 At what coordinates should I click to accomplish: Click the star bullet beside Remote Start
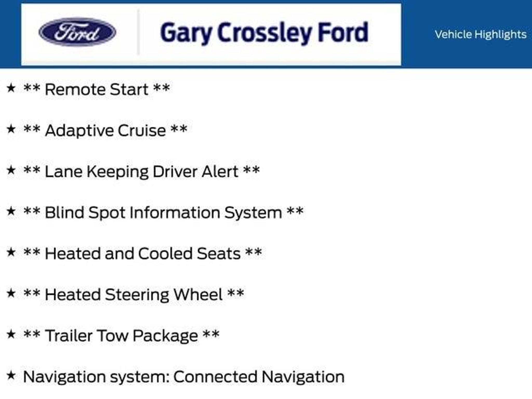pyautogui.click(x=11, y=88)
